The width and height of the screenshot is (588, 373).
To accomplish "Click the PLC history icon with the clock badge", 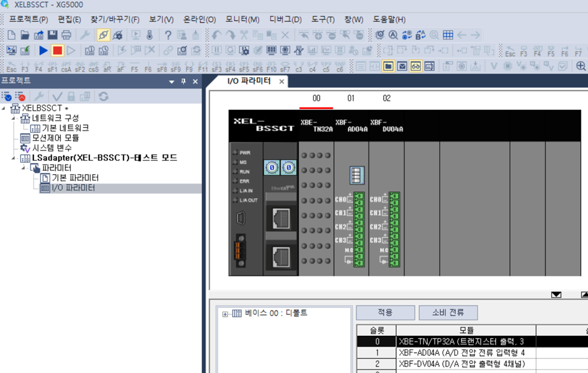I will (x=103, y=50).
